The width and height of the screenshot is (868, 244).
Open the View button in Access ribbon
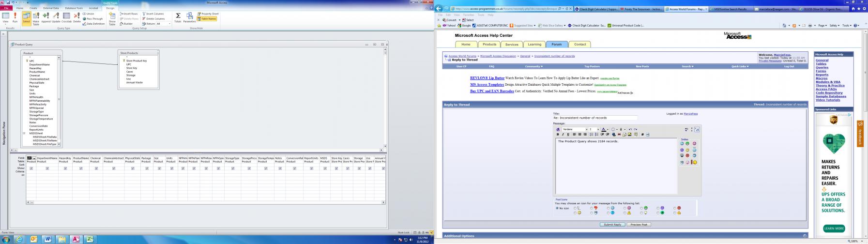click(5, 18)
